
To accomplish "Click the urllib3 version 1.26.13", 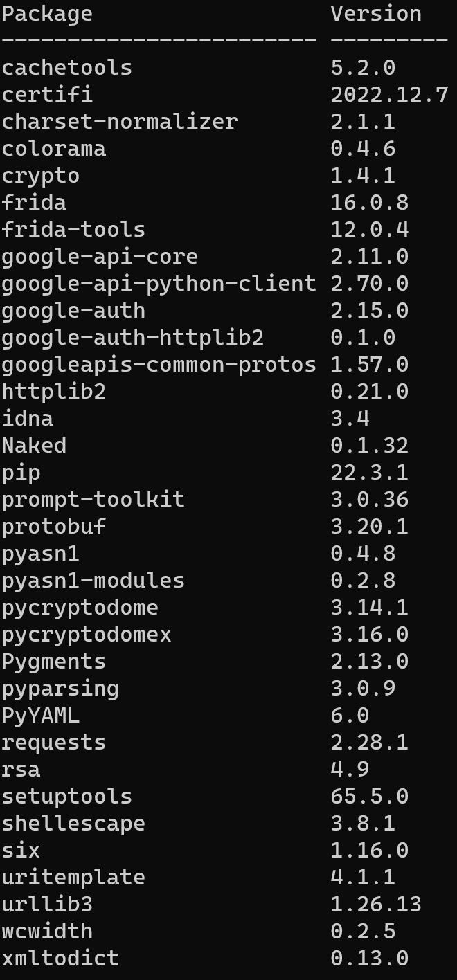I will (376, 904).
